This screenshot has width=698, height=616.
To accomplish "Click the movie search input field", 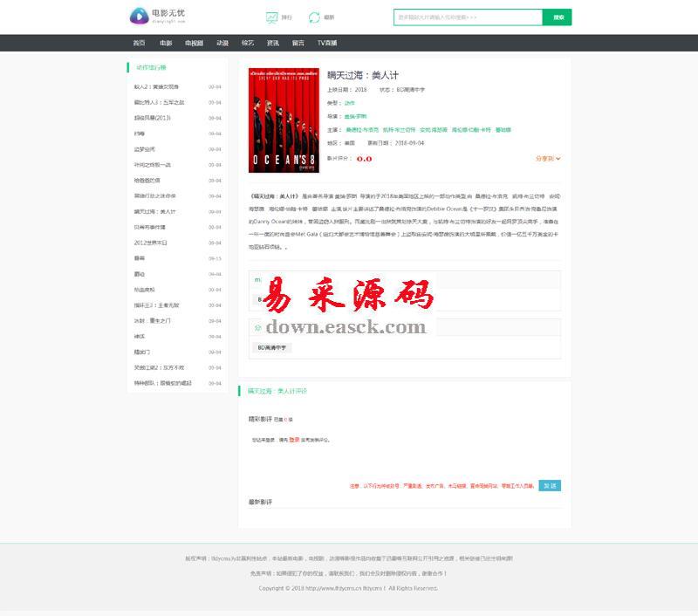I will 468,17.
